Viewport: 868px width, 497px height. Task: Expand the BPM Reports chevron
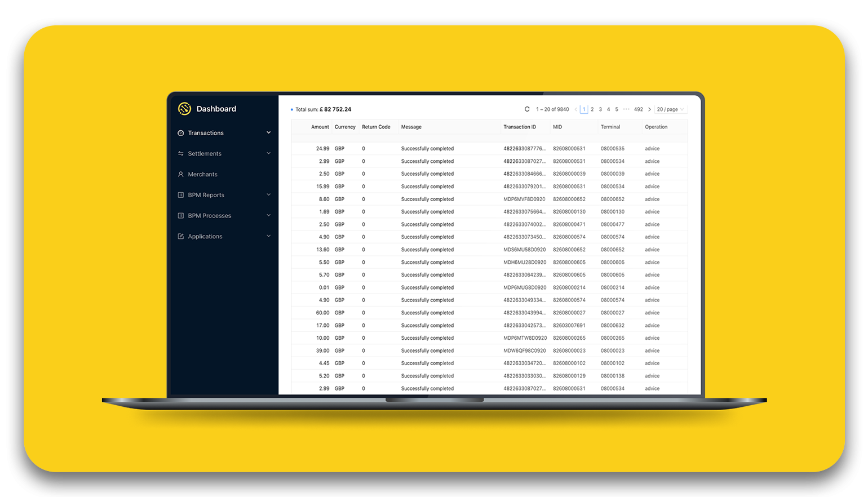point(268,195)
